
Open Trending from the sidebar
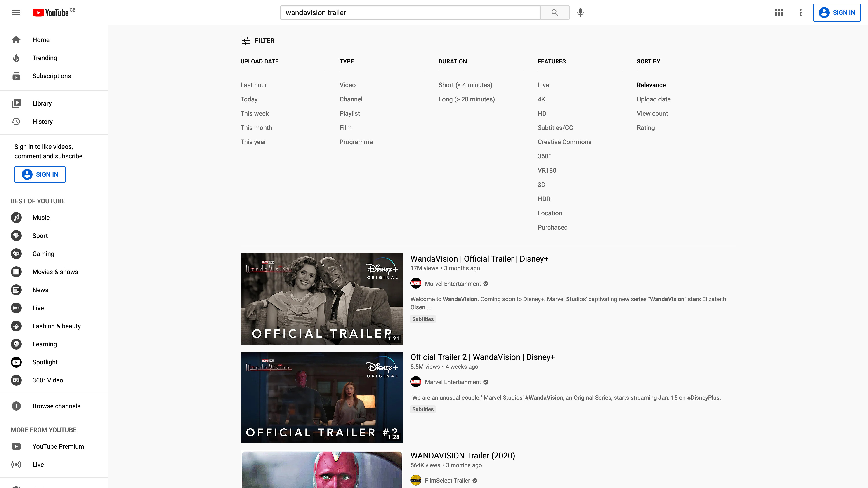(45, 58)
